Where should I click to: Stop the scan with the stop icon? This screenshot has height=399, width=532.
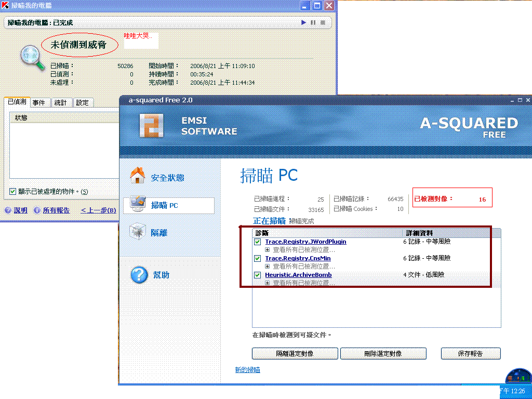point(323,22)
